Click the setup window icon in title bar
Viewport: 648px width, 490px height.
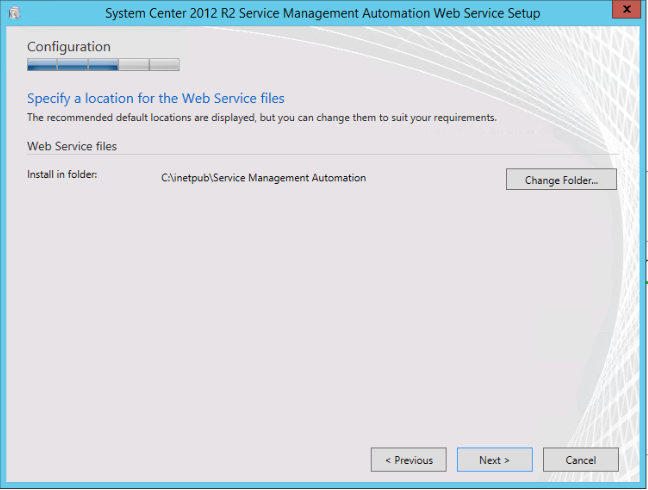coord(12,13)
